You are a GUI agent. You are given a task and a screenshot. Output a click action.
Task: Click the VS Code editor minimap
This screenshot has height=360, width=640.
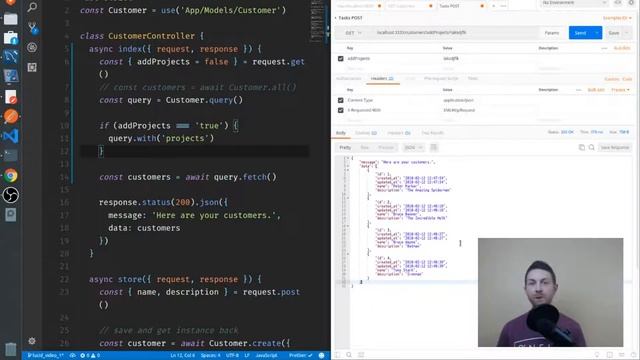(x=318, y=21)
